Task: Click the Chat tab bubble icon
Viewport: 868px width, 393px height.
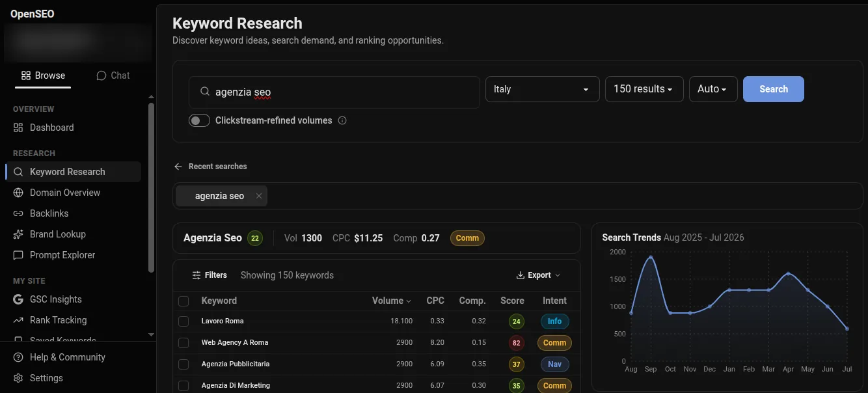Action: (101, 75)
